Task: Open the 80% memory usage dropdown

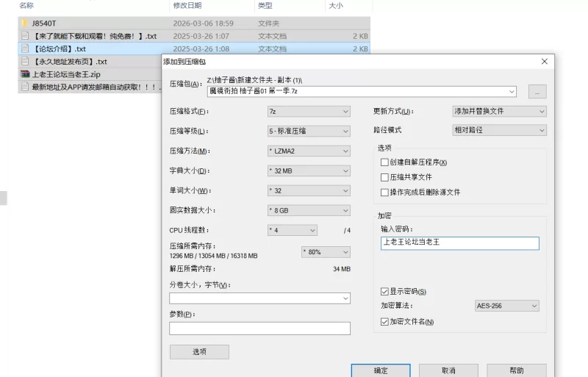Action: 326,252
